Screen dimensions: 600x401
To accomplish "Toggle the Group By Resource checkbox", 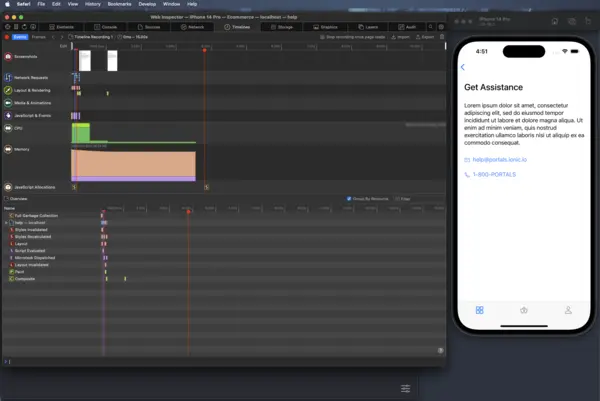I will click(348, 198).
